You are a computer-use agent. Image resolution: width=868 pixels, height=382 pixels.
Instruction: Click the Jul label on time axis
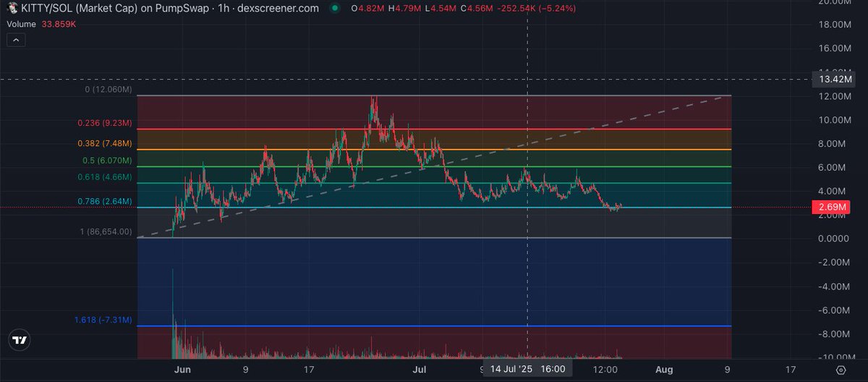(419, 369)
